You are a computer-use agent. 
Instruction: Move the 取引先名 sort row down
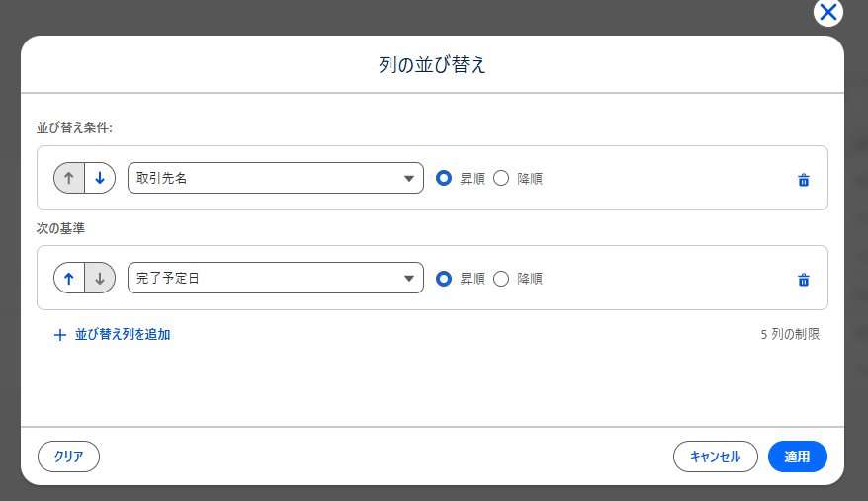pyautogui.click(x=100, y=179)
